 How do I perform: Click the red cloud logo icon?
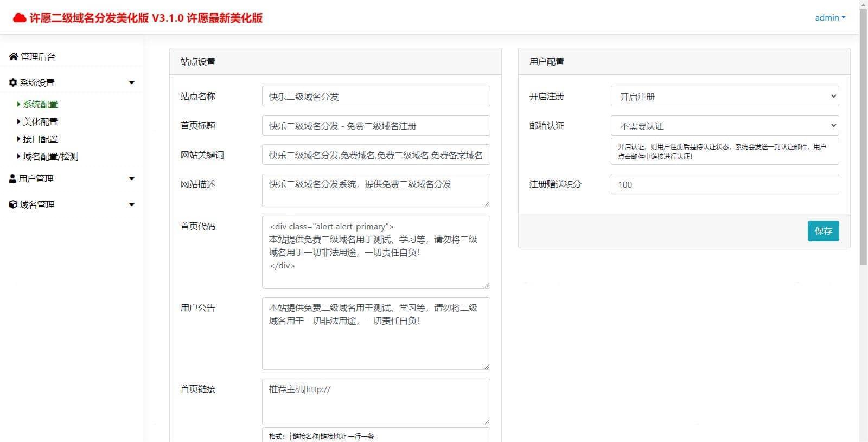(x=20, y=18)
